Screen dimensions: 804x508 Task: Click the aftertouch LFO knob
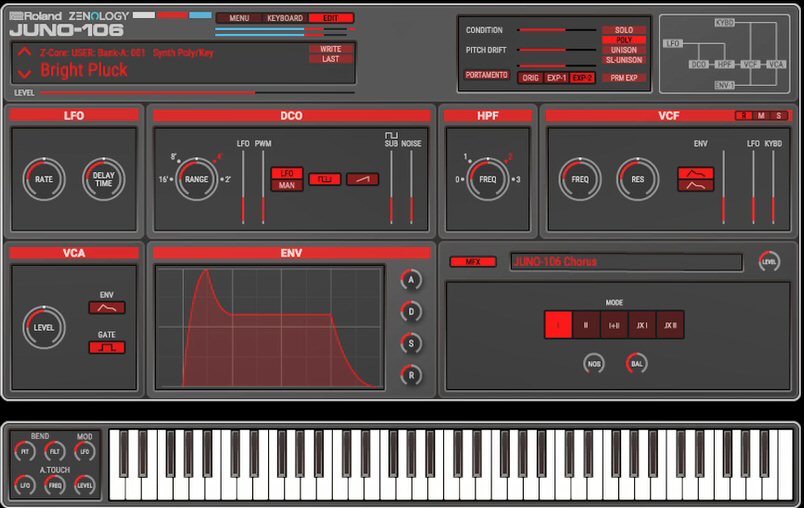[25, 485]
